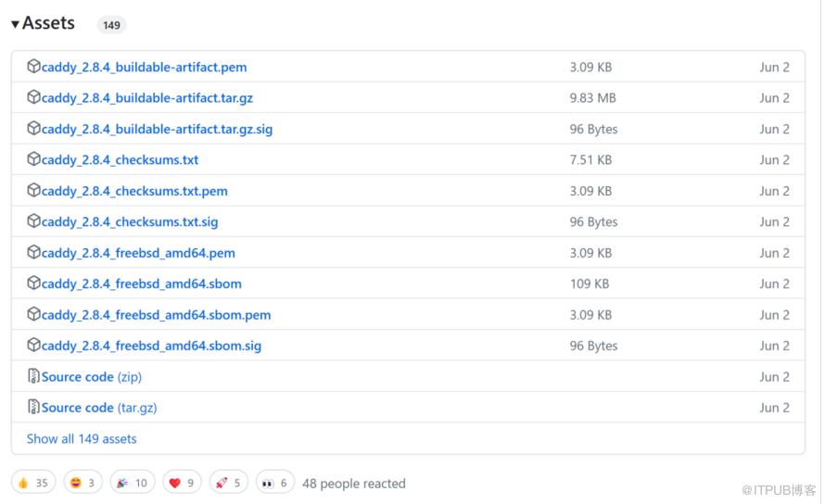Toggle laugh reaction with 3

click(x=82, y=483)
